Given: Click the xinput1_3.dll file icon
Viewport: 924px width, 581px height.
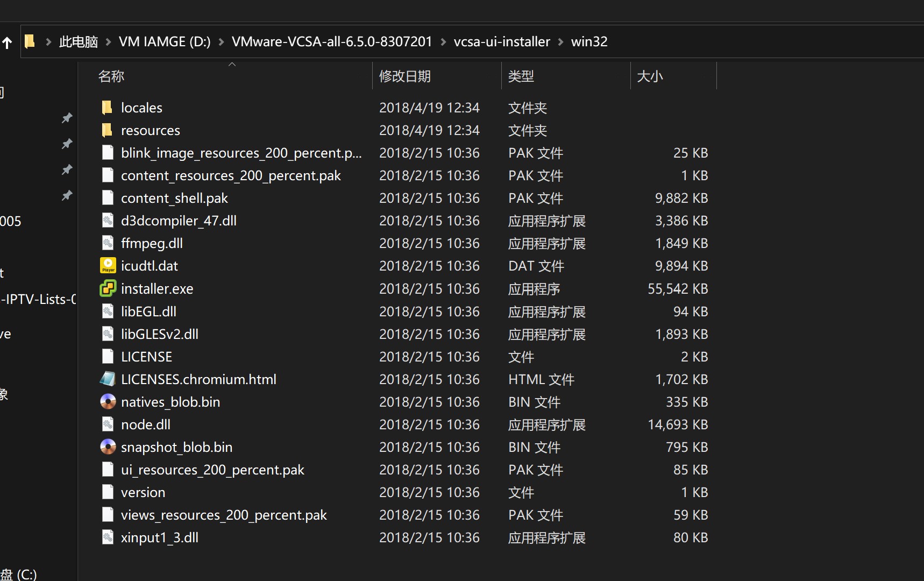Looking at the screenshot, I should 108,537.
